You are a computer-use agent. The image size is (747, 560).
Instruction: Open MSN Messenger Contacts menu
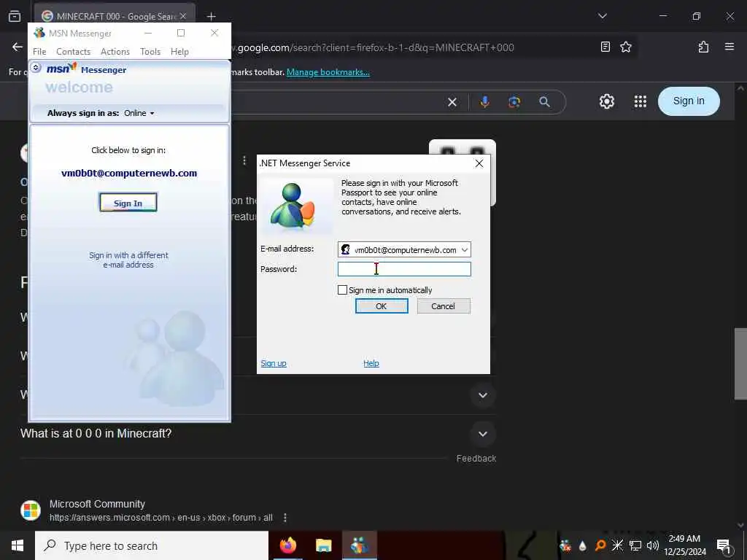tap(74, 52)
